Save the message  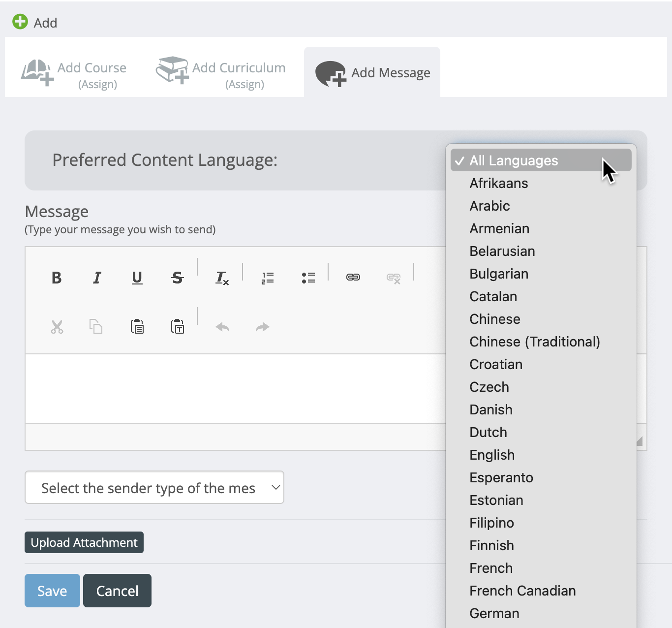click(52, 591)
